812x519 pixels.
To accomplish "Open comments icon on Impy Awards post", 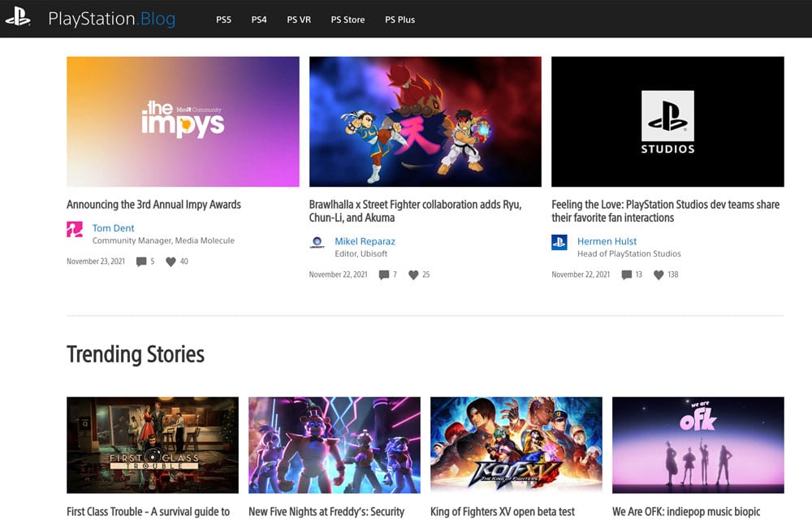I will pyautogui.click(x=140, y=262).
